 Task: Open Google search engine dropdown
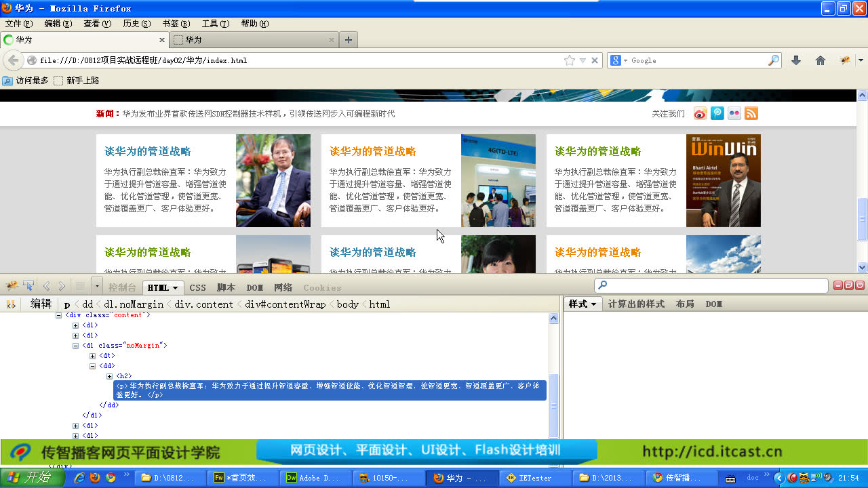(x=626, y=60)
